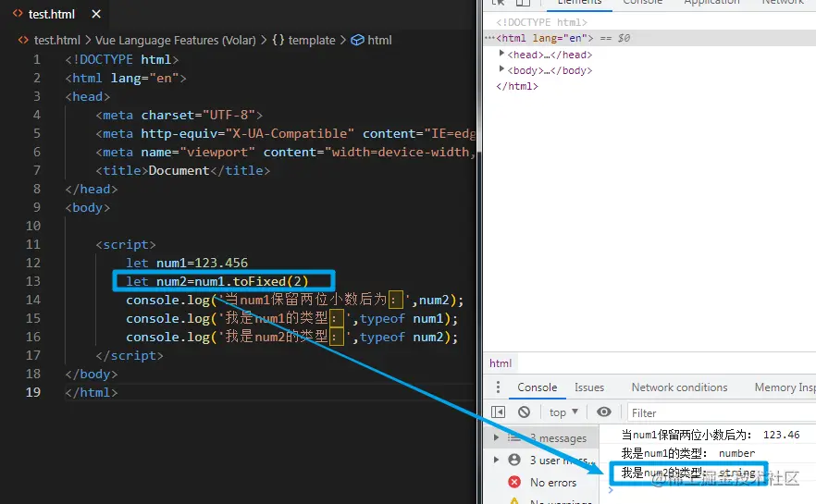Click the html breadcrumb in DevTools Elements

coord(501,363)
